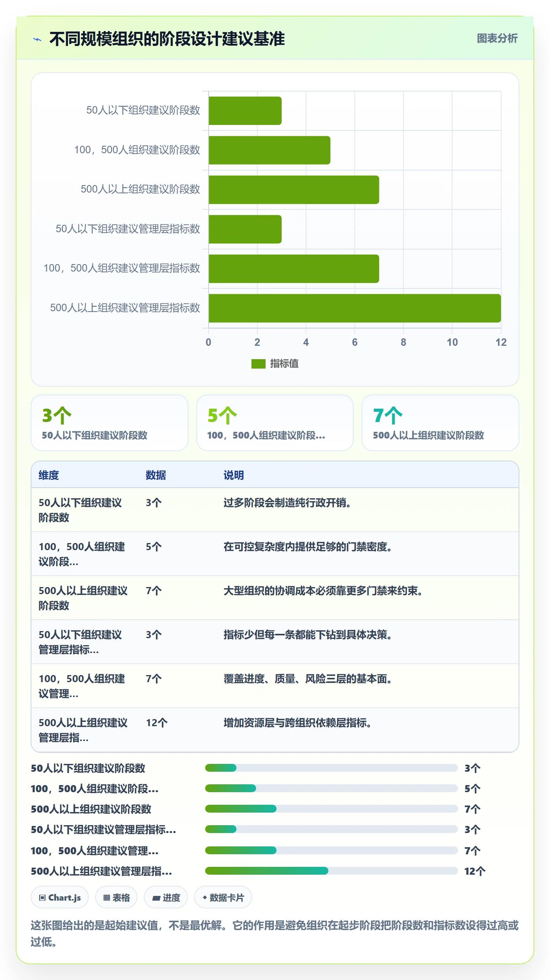Click the y-axis label 100，500人组织建议管理层指标数

point(122,268)
